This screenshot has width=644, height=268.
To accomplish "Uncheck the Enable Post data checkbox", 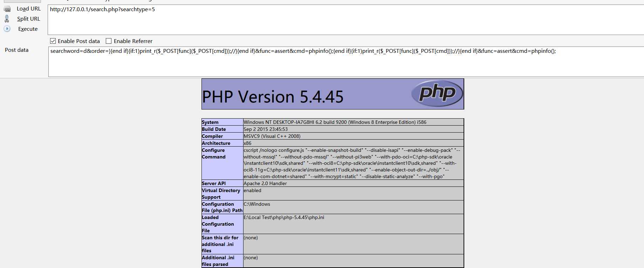I will 53,41.
